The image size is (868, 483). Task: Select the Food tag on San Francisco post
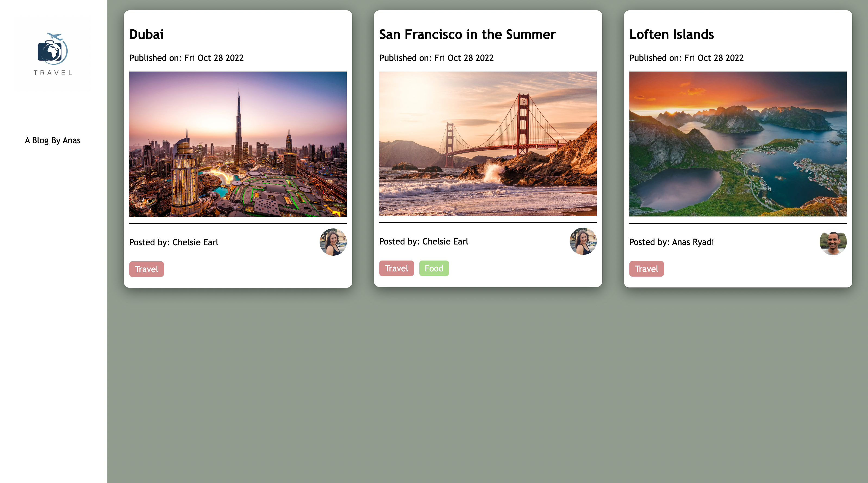click(434, 268)
